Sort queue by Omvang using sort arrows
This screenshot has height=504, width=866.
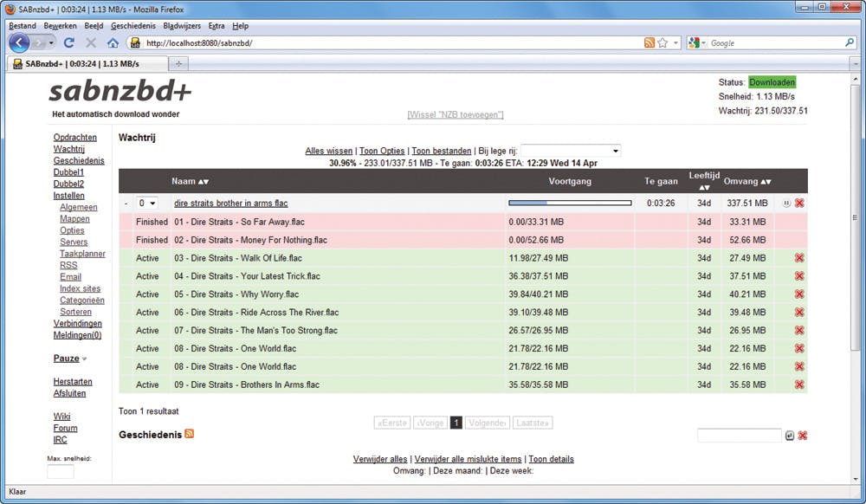[x=766, y=182]
